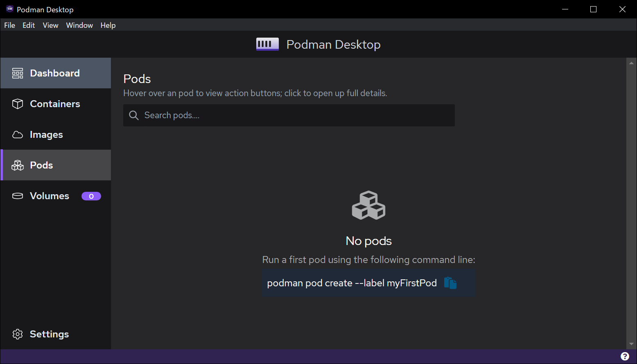Click the scrollbar up arrow

click(631, 63)
